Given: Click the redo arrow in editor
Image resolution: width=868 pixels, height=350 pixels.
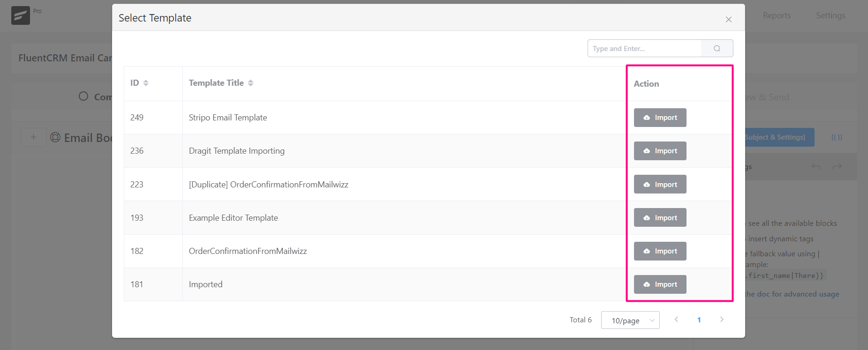Looking at the screenshot, I should [837, 167].
